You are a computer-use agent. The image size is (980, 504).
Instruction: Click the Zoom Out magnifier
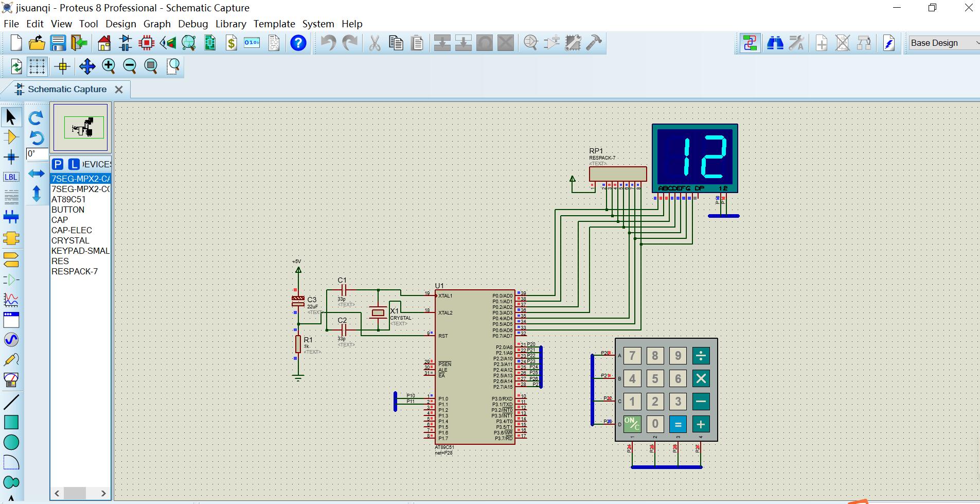tap(130, 66)
